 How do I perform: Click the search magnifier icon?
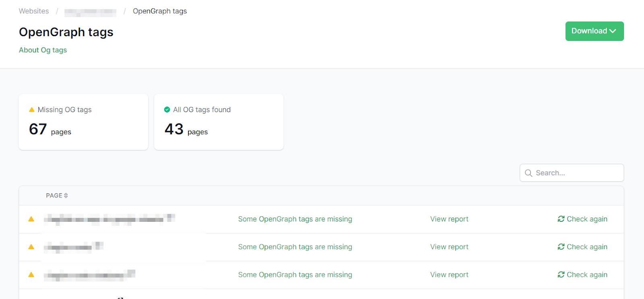(x=528, y=173)
